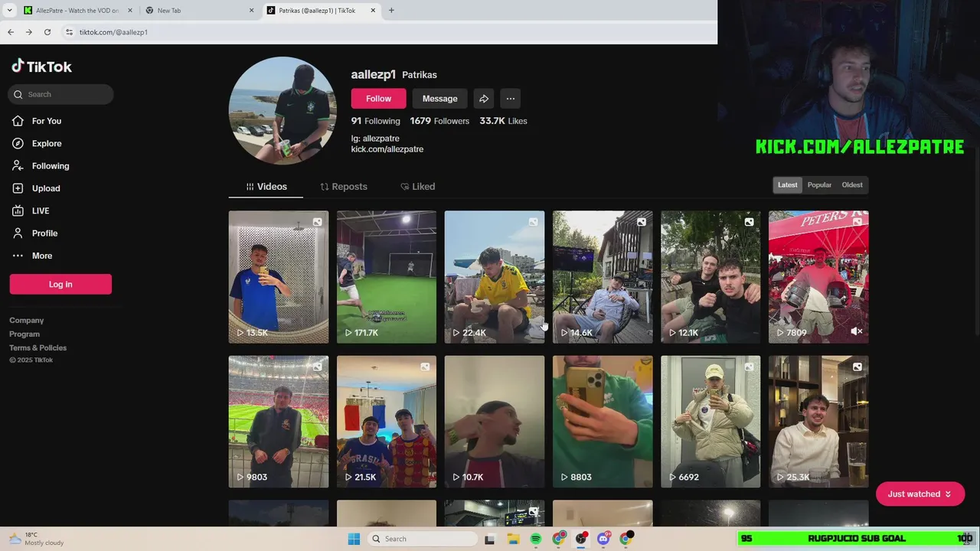
Task: Click the share profile arrow icon
Action: [x=484, y=98]
